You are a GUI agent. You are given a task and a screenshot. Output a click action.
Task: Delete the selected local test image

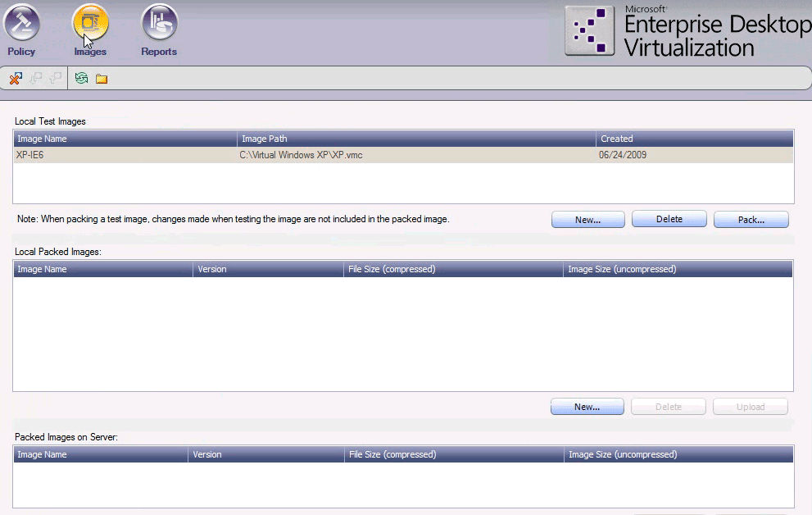click(x=669, y=219)
